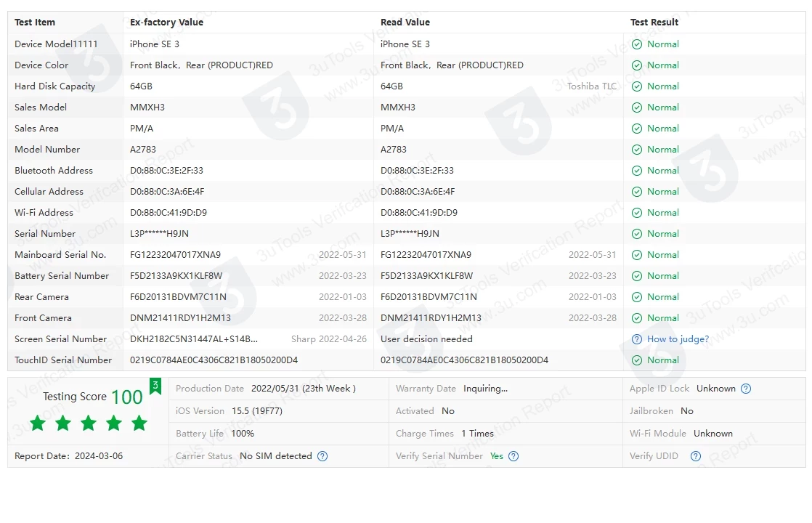Image resolution: width=812 pixels, height=523 pixels.
Task: Click the 'Sharp 2022-04-26' screen maker note
Action: (x=329, y=339)
